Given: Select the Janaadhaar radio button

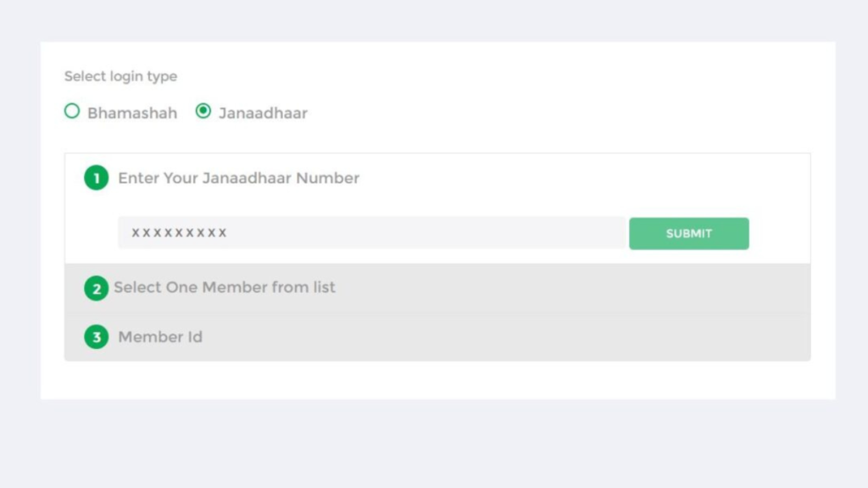Looking at the screenshot, I should (203, 111).
